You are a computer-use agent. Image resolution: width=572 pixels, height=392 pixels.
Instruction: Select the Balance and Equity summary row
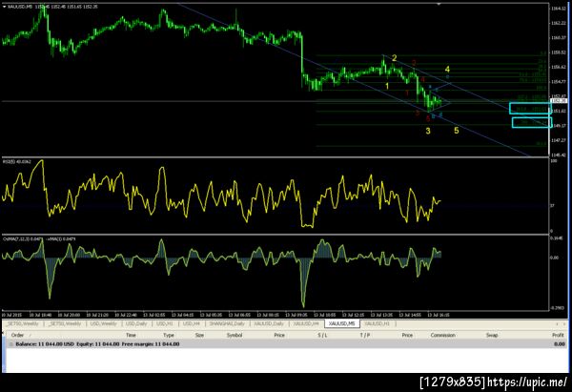[286, 344]
